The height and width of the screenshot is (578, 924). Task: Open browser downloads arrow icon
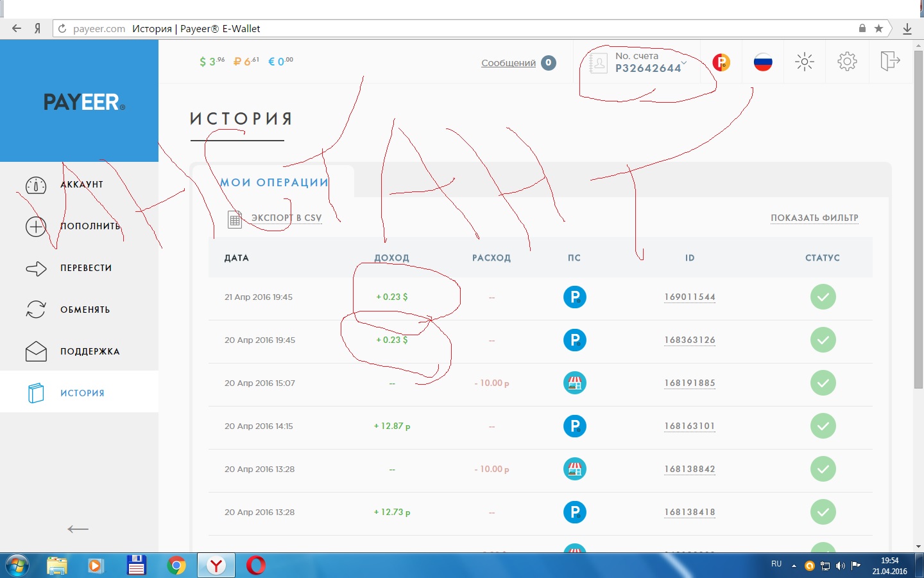click(907, 28)
